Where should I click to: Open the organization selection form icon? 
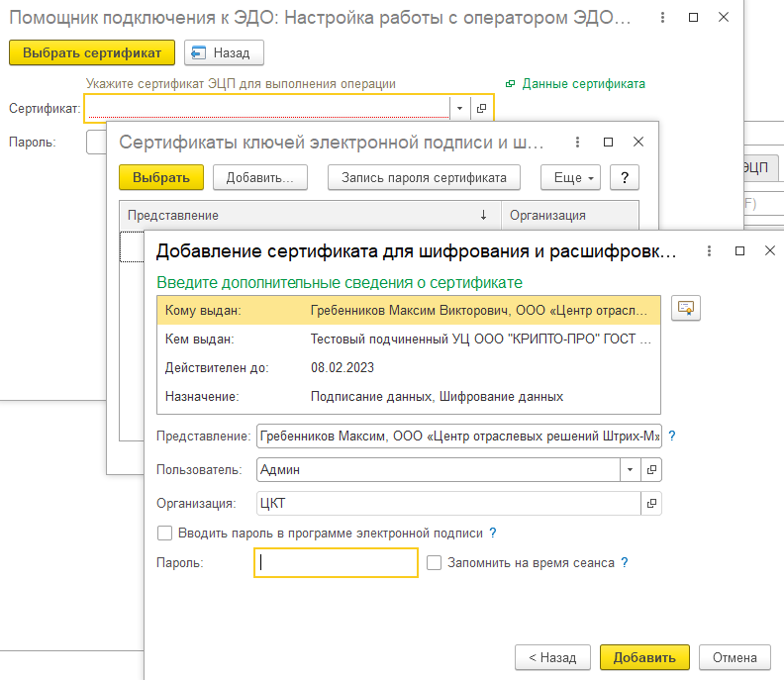click(x=652, y=504)
